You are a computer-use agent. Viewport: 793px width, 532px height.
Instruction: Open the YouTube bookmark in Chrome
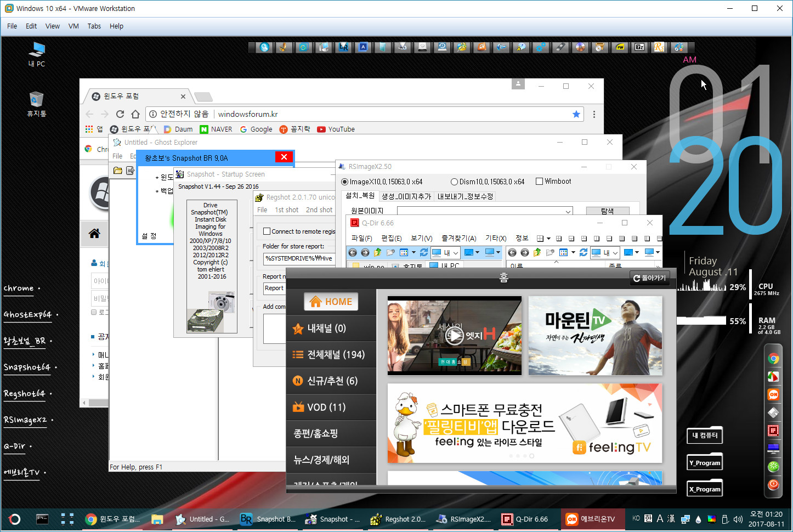[336, 129]
